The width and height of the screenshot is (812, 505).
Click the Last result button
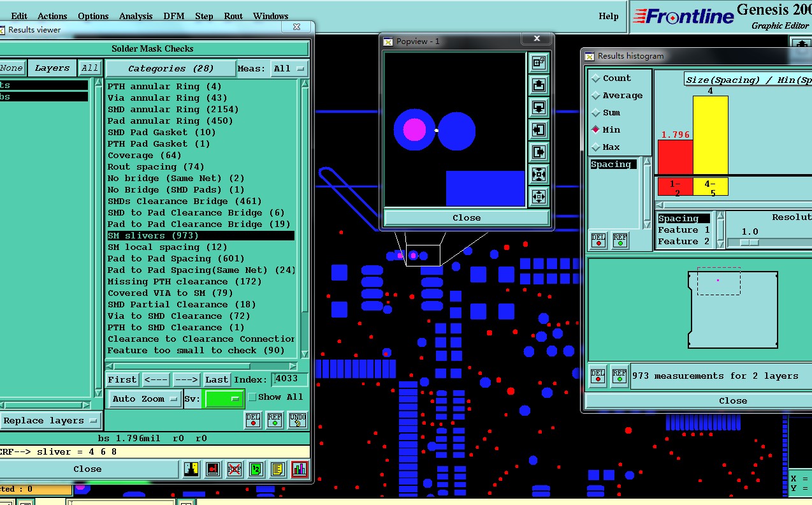click(217, 379)
